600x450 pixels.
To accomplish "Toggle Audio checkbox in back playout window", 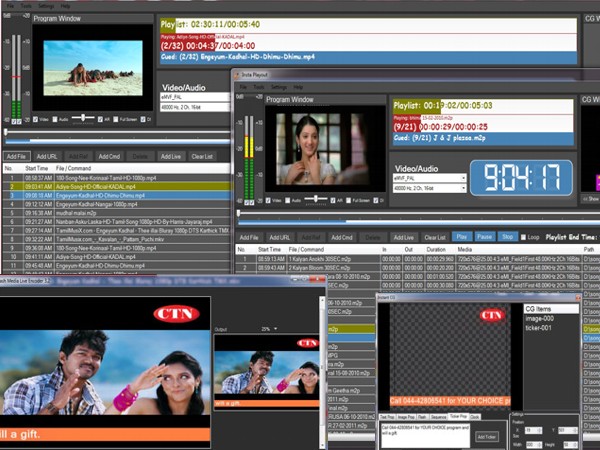I will tap(55, 119).
